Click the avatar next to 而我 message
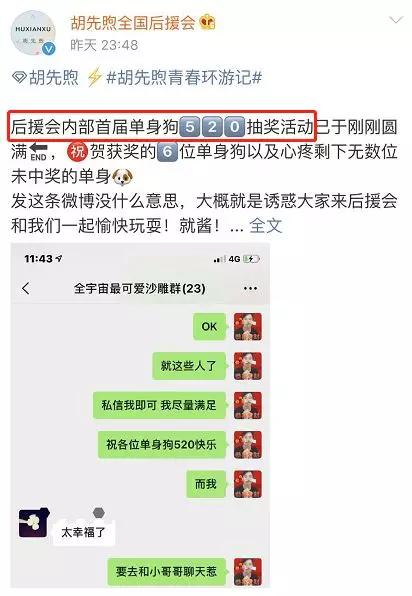412x596 pixels. pos(247,484)
